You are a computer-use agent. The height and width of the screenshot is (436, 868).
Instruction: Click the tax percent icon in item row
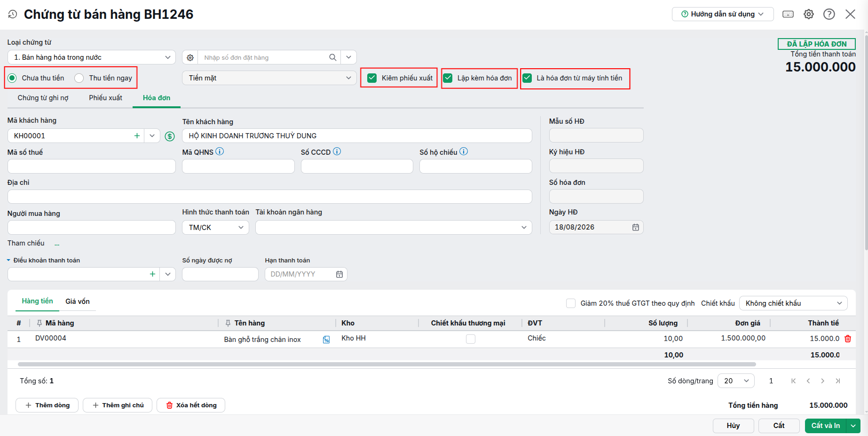pyautogui.click(x=326, y=340)
